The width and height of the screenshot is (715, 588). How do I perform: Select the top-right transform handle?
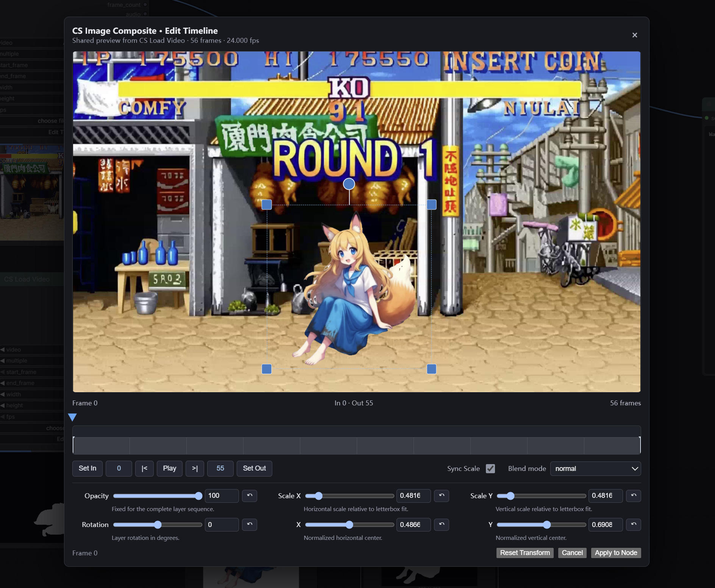pyautogui.click(x=431, y=205)
